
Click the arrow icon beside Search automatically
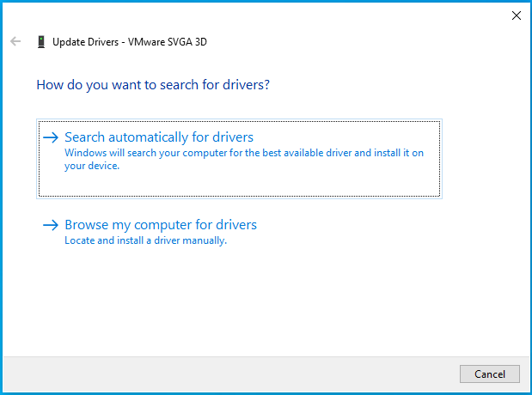click(x=51, y=137)
